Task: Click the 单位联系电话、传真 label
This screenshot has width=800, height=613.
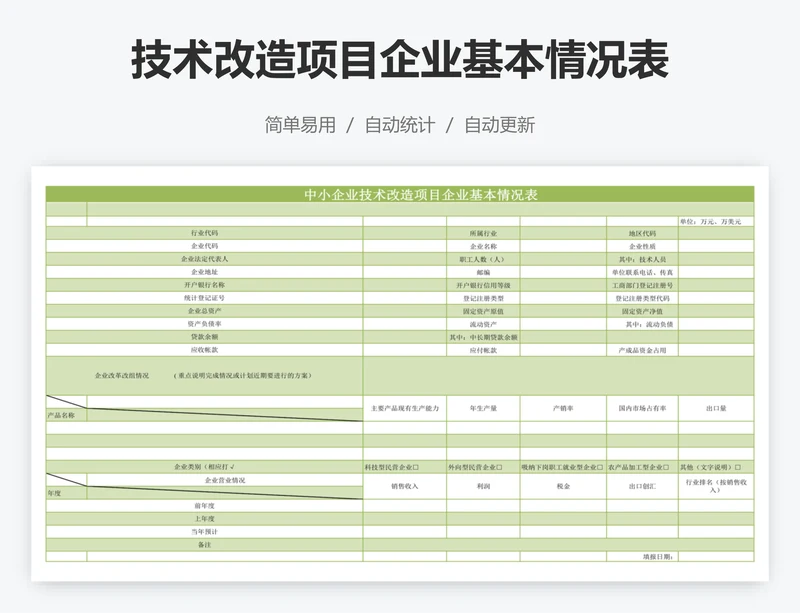Action: pyautogui.click(x=642, y=273)
